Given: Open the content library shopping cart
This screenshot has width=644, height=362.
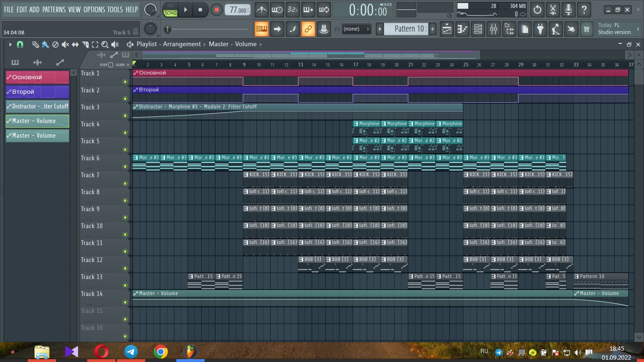Looking at the screenshot, I should 586,29.
